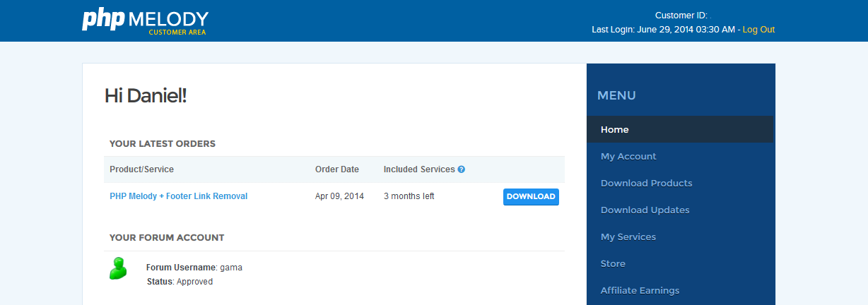Click the Product/Service column header
The image size is (868, 305).
click(141, 169)
